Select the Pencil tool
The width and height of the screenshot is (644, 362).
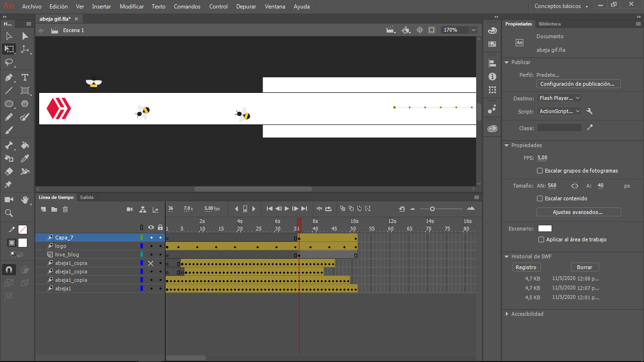coord(9,117)
